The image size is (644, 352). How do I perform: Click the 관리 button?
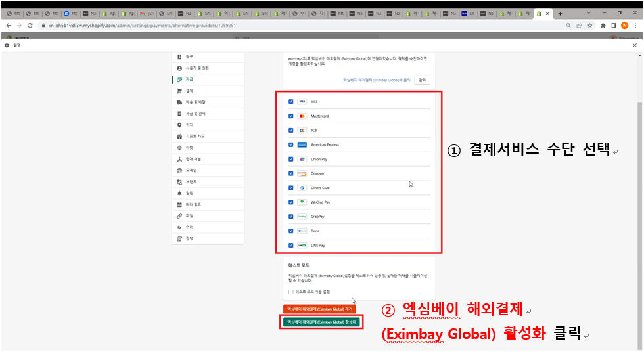(x=422, y=80)
